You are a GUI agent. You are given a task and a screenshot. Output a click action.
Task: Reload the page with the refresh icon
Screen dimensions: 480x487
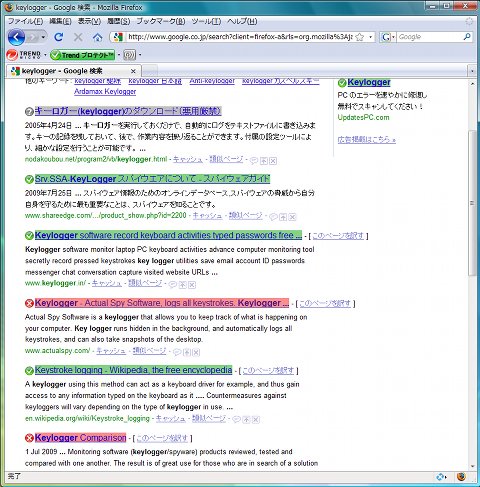[59, 37]
